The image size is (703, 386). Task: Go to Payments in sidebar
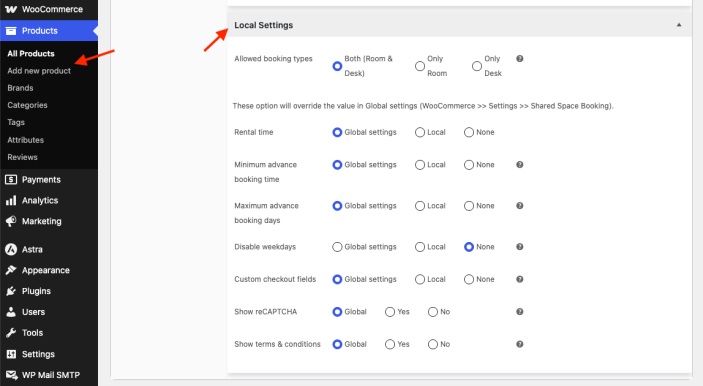point(41,180)
